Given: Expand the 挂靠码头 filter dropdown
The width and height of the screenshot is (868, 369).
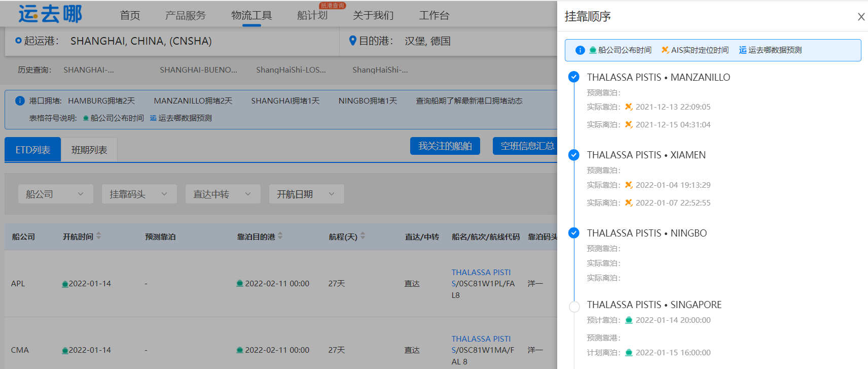Looking at the screenshot, I should [139, 194].
